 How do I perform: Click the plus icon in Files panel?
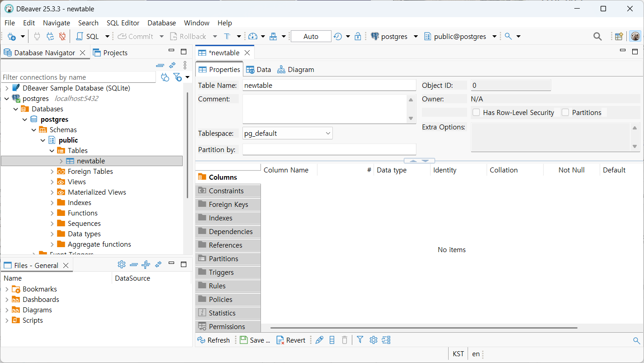(x=146, y=264)
